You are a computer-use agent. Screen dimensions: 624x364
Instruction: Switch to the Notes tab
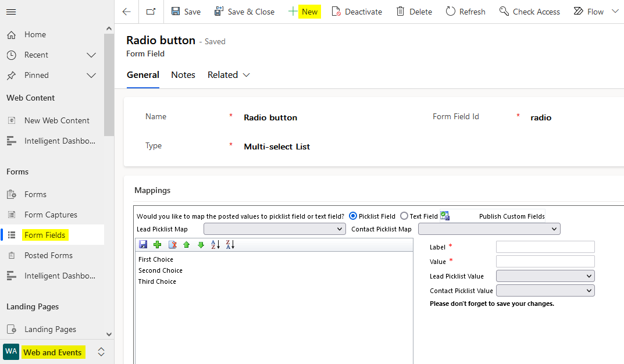(183, 75)
